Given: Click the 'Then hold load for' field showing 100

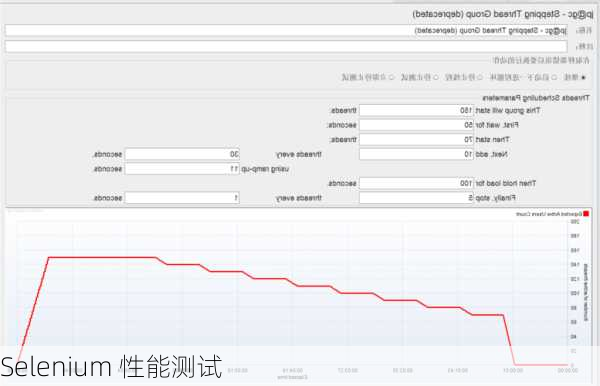Looking at the screenshot, I should [x=416, y=183].
